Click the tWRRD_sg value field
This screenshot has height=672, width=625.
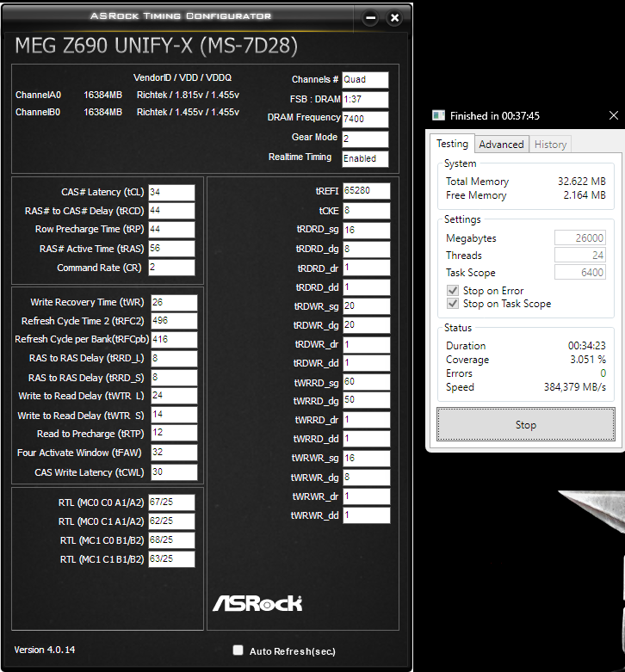(x=367, y=382)
